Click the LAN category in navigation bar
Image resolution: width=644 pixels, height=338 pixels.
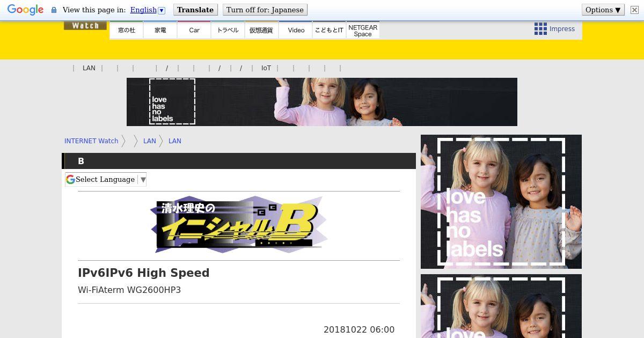click(x=89, y=68)
